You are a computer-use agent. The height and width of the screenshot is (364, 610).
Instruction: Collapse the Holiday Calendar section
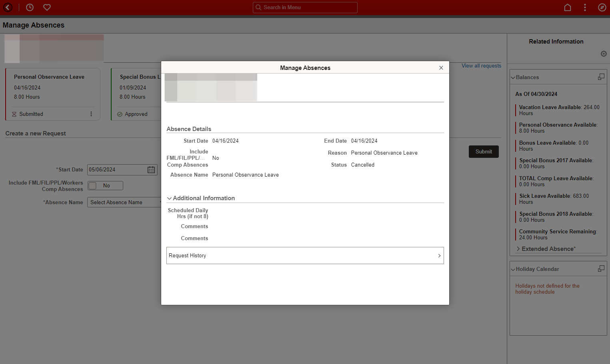point(513,269)
